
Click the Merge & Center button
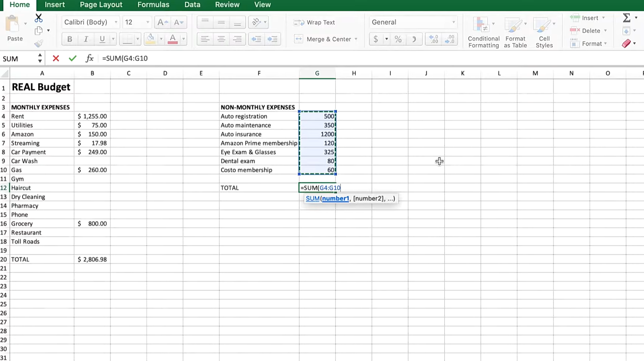(323, 39)
